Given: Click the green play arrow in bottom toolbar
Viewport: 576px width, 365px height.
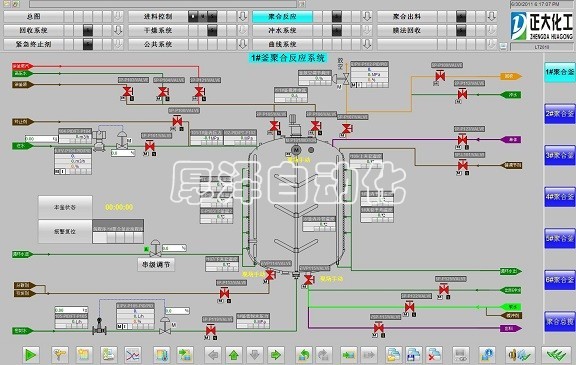Looking at the screenshot, I should [x=30, y=355].
